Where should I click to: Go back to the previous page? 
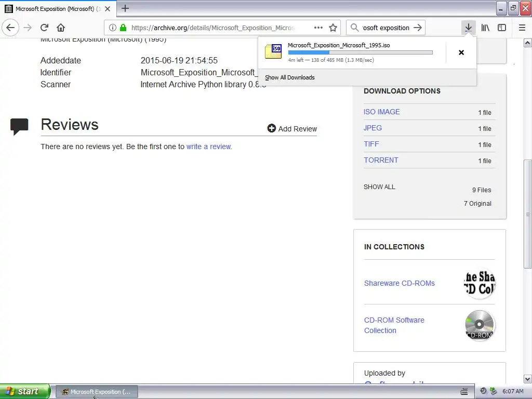(x=10, y=28)
